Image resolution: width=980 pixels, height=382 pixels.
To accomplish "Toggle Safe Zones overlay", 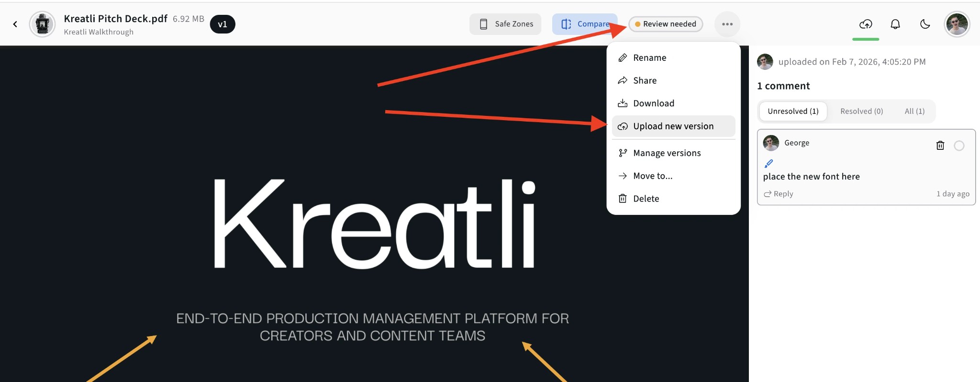I will [505, 24].
